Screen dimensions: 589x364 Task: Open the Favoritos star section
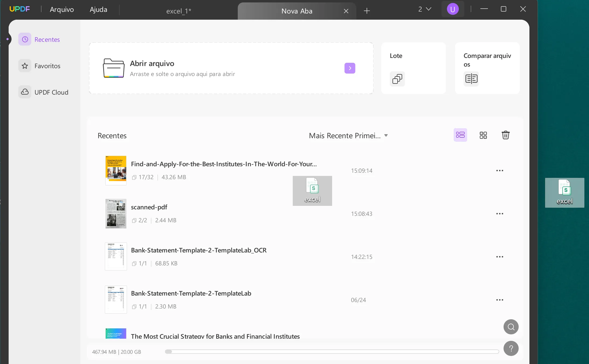(40, 66)
